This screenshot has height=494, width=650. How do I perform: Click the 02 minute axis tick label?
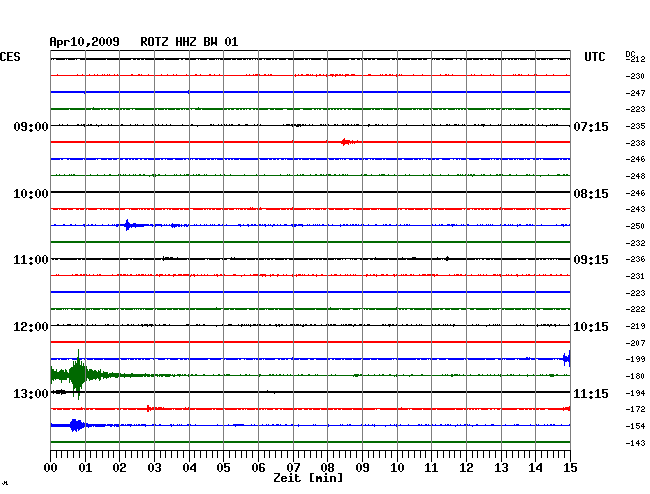pos(119,468)
